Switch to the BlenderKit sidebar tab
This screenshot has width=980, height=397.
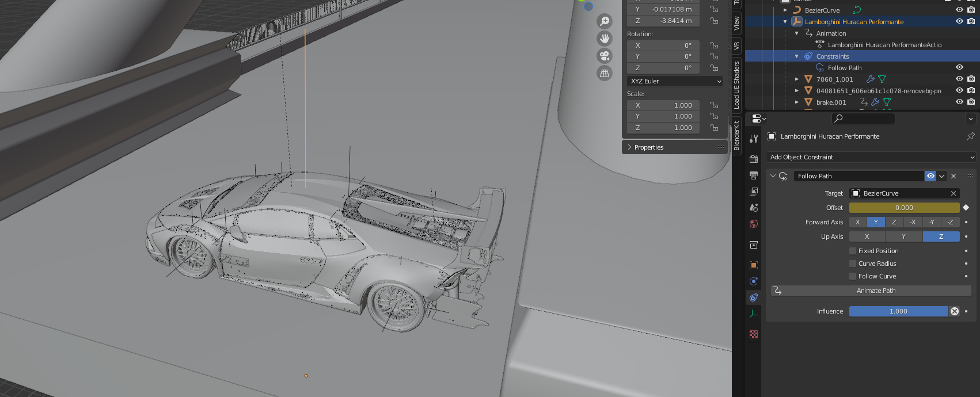coord(736,135)
